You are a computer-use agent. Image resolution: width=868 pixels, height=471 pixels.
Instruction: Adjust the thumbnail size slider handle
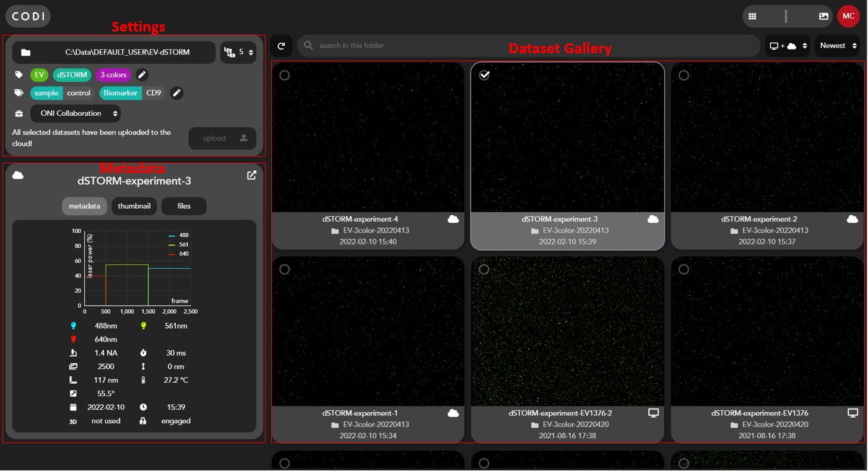coord(786,17)
